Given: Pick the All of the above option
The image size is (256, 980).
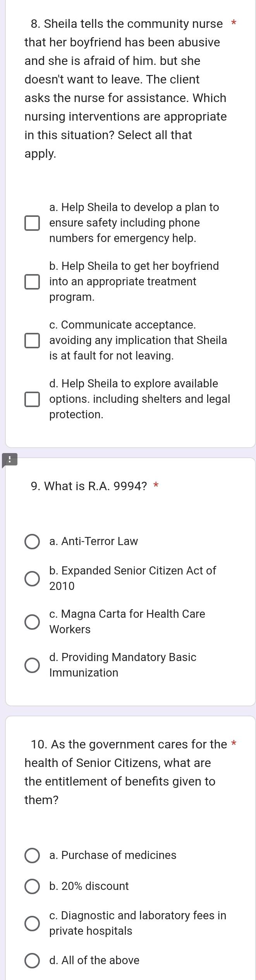Looking at the screenshot, I should [x=32, y=961].
